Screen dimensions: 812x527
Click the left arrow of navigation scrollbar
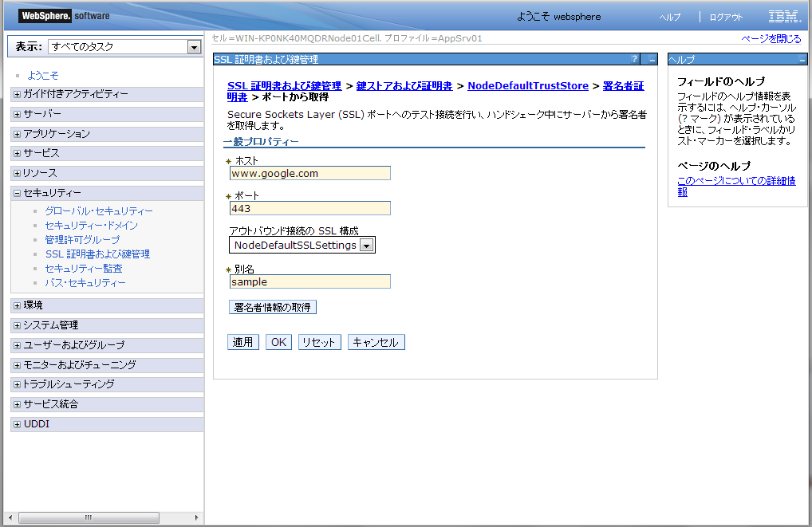[10, 517]
